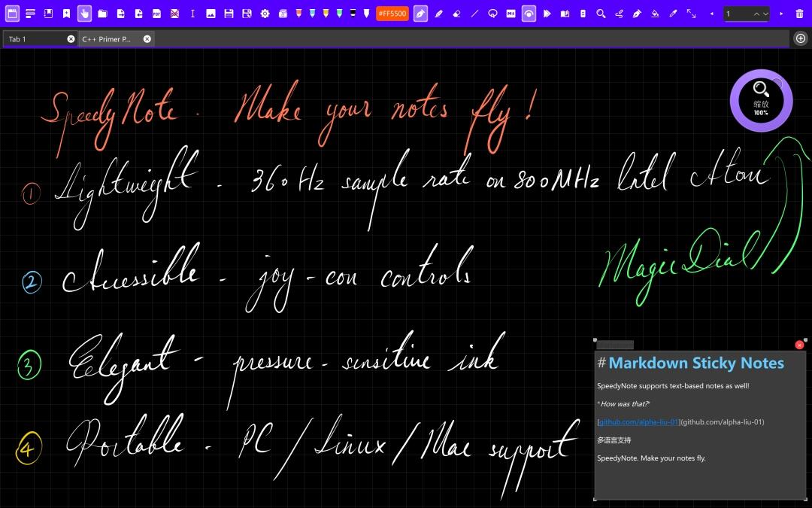Insert a picture with the image icon
The width and height of the screenshot is (812, 508).
[x=211, y=14]
